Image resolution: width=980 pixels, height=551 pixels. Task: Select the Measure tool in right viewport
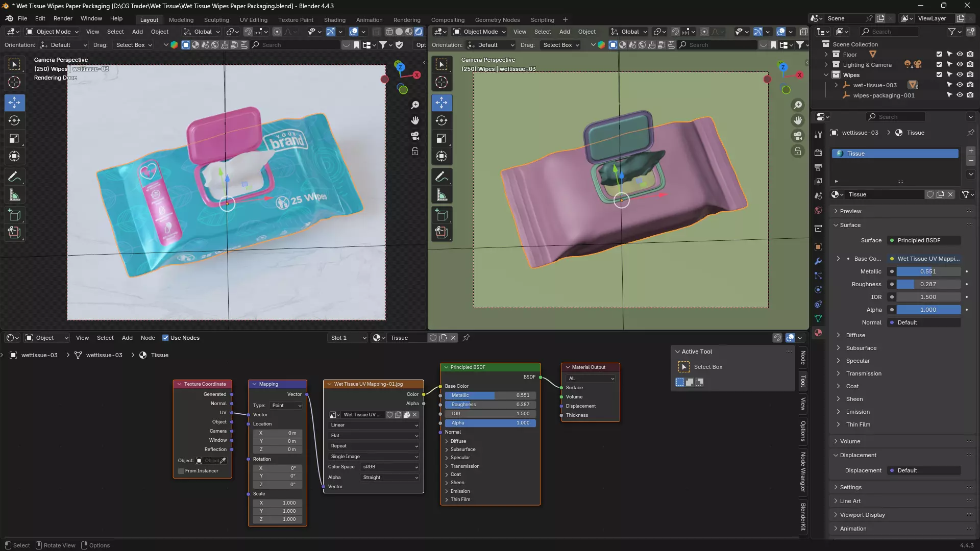pos(442,195)
